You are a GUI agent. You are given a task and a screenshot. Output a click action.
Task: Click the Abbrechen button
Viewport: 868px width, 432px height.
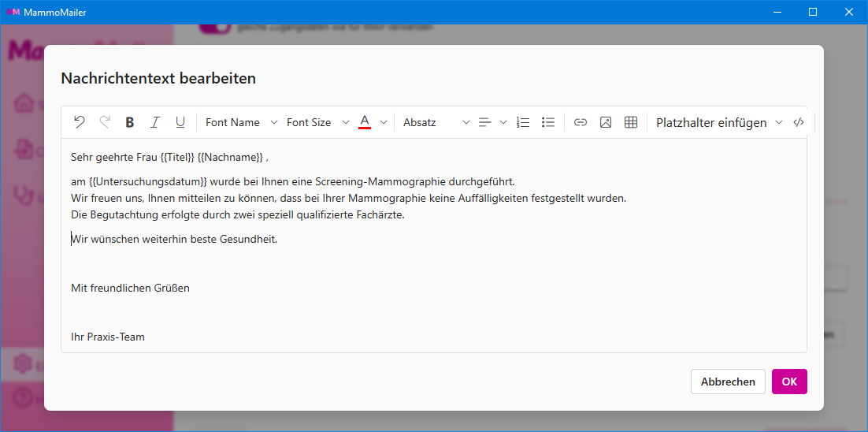[x=728, y=382]
